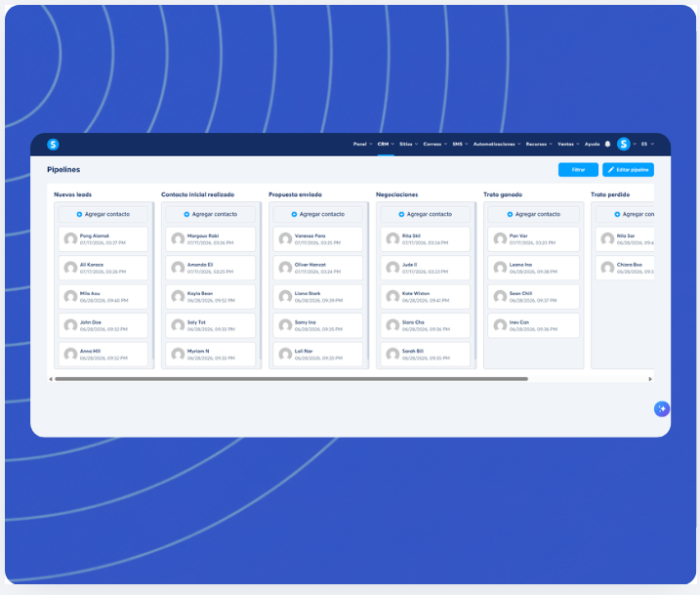Click Nila Sar's avatar
The image size is (700, 595).
coord(607,239)
